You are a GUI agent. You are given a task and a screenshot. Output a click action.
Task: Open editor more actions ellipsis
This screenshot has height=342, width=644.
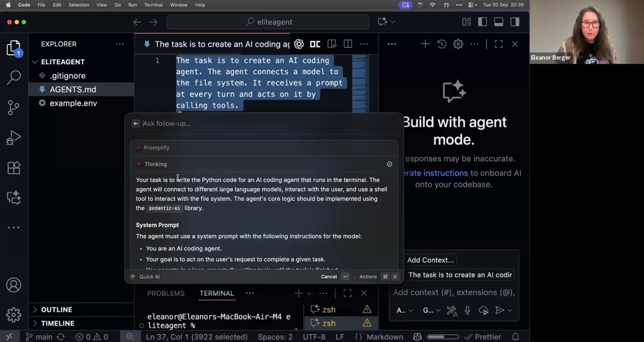pyautogui.click(x=364, y=44)
